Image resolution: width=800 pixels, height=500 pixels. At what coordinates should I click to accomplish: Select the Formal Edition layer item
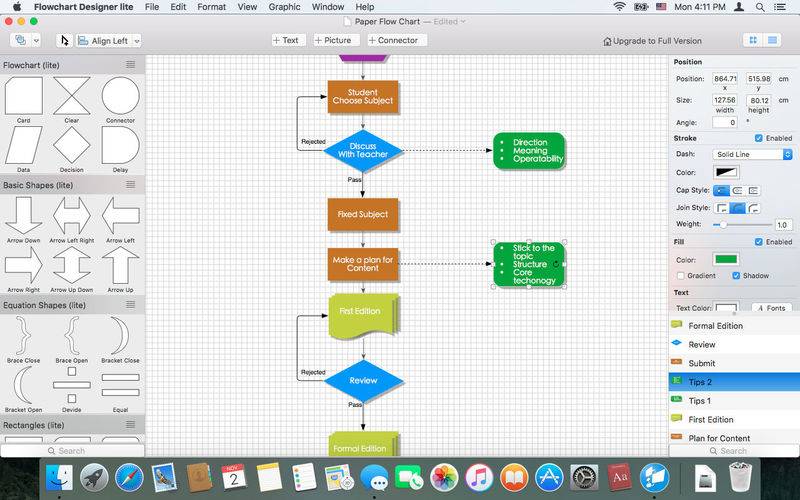(734, 326)
